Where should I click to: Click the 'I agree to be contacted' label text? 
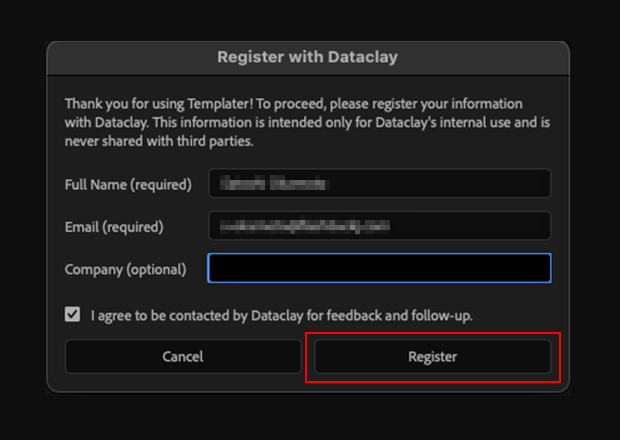[281, 315]
